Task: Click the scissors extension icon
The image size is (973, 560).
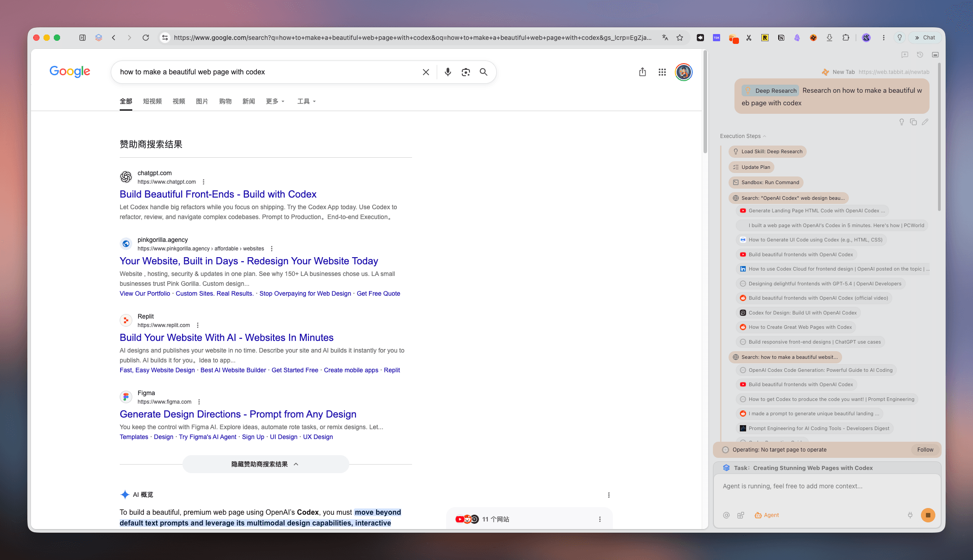Action: [x=749, y=38]
